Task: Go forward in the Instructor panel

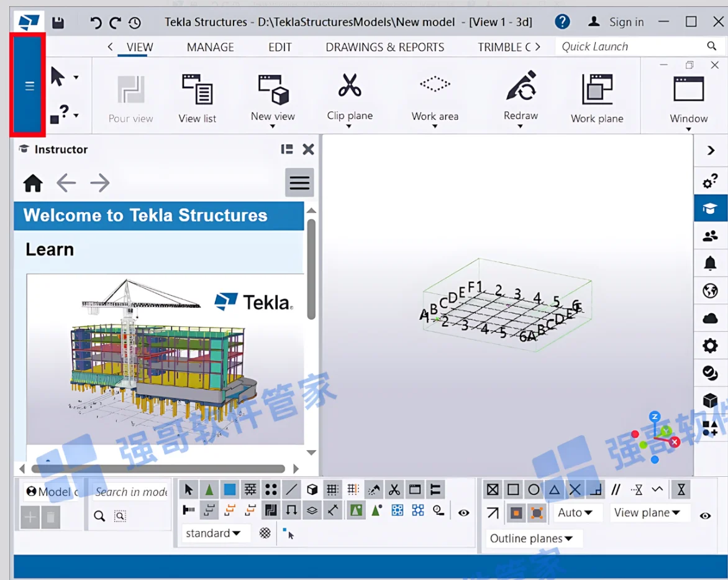Action: 100,183
